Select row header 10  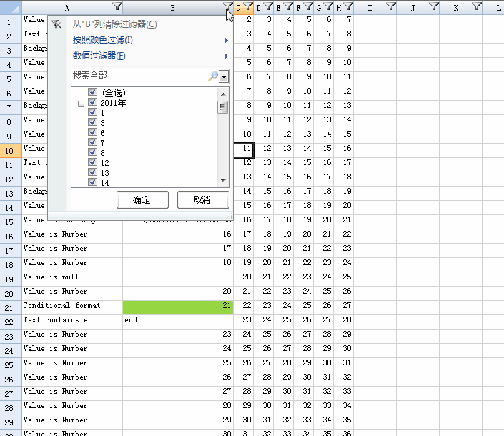click(x=11, y=151)
